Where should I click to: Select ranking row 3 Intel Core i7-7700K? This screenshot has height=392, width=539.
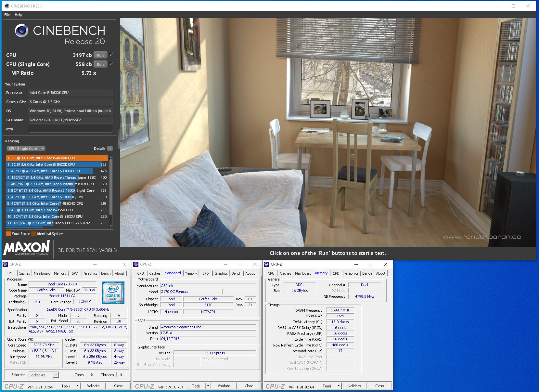[x=57, y=171]
